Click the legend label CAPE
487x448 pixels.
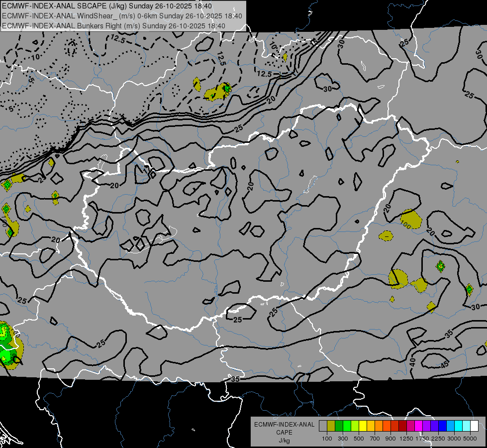pos(284,432)
